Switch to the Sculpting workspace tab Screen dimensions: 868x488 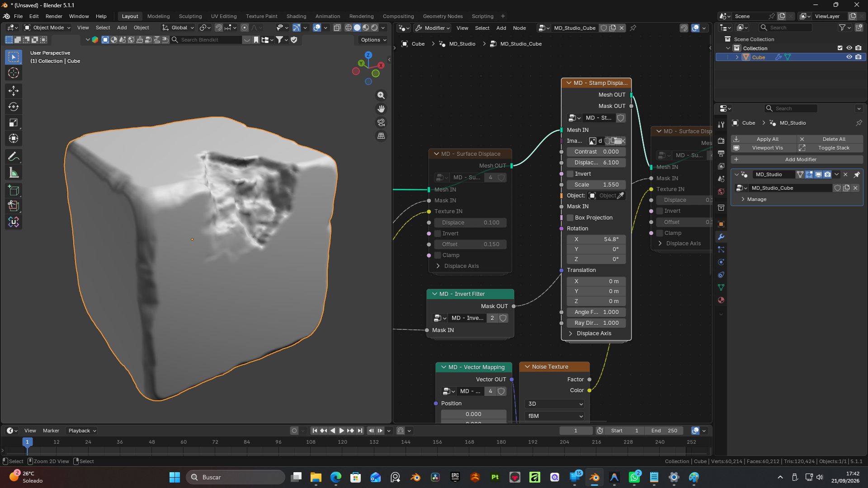(190, 16)
